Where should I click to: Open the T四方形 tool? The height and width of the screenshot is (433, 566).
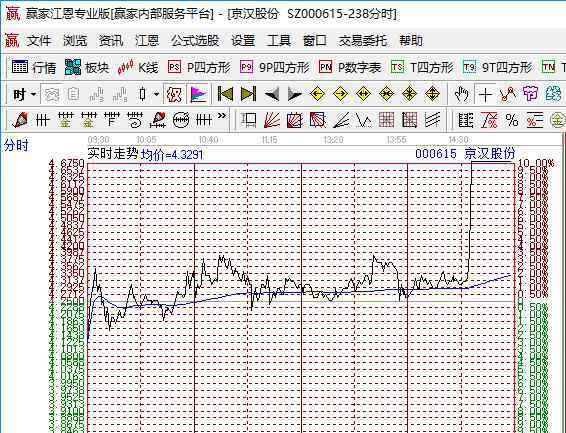point(422,67)
